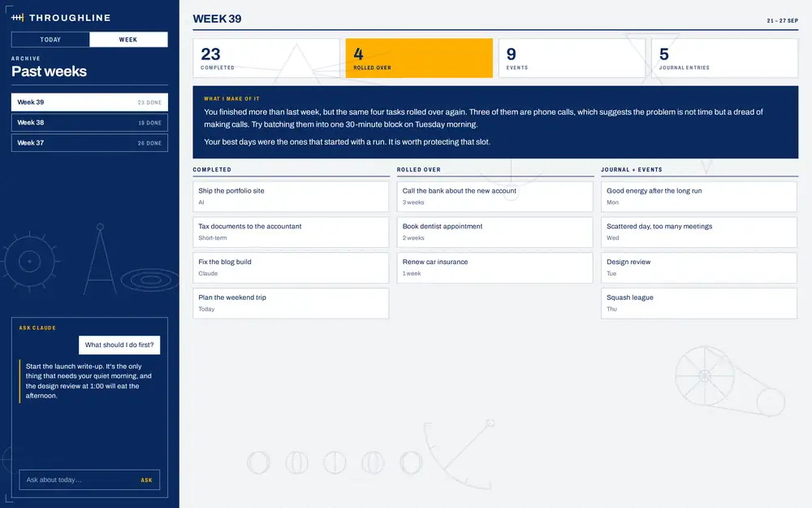Screen dimensions: 812x508
Task: Select the 4 Rolled Over stat card
Action: point(419,58)
